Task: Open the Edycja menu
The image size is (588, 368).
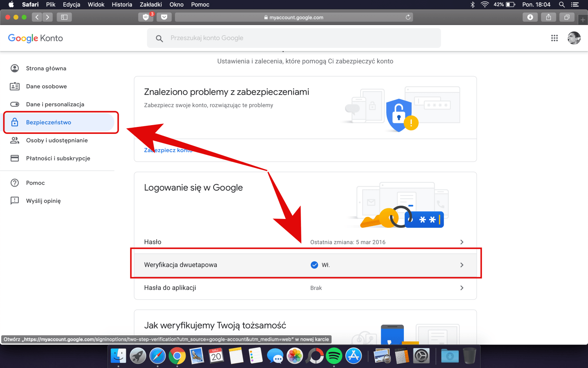Action: [x=72, y=4]
